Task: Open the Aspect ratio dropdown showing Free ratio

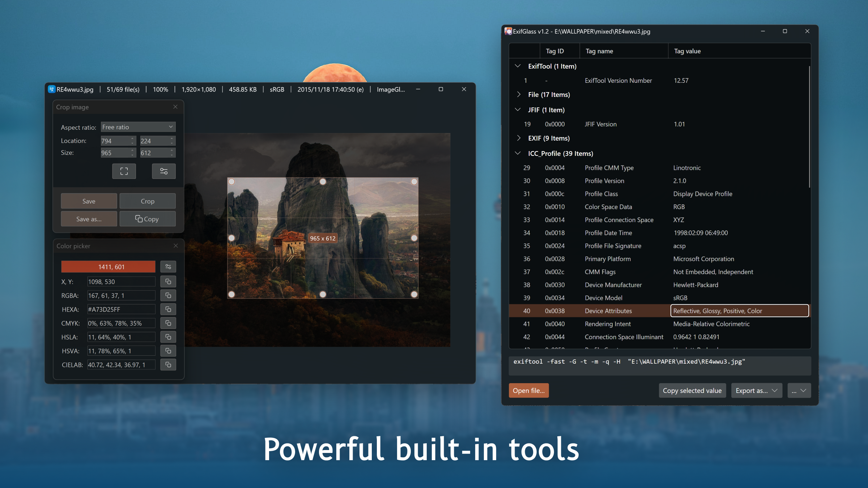Action: point(138,127)
